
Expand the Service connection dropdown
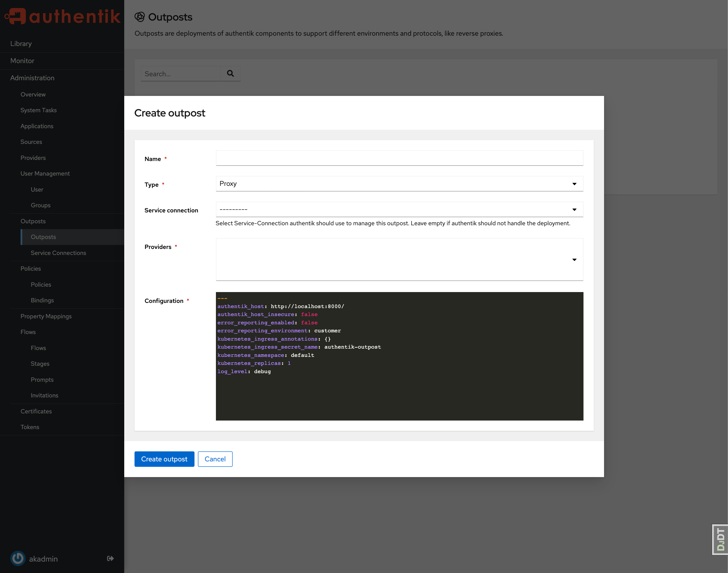(399, 209)
